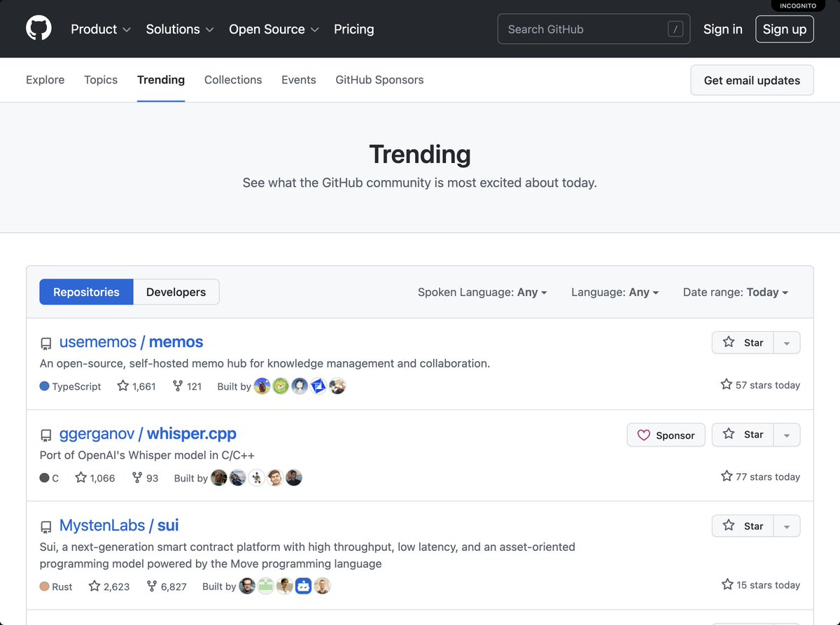View sui forks count 6,827
The width and height of the screenshot is (840, 625).
tap(167, 587)
